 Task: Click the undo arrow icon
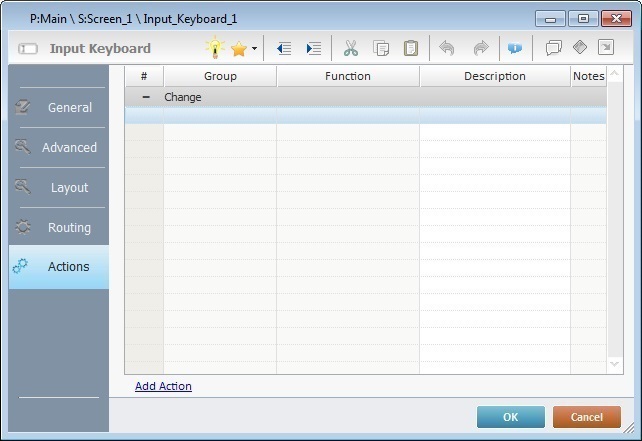(447, 48)
